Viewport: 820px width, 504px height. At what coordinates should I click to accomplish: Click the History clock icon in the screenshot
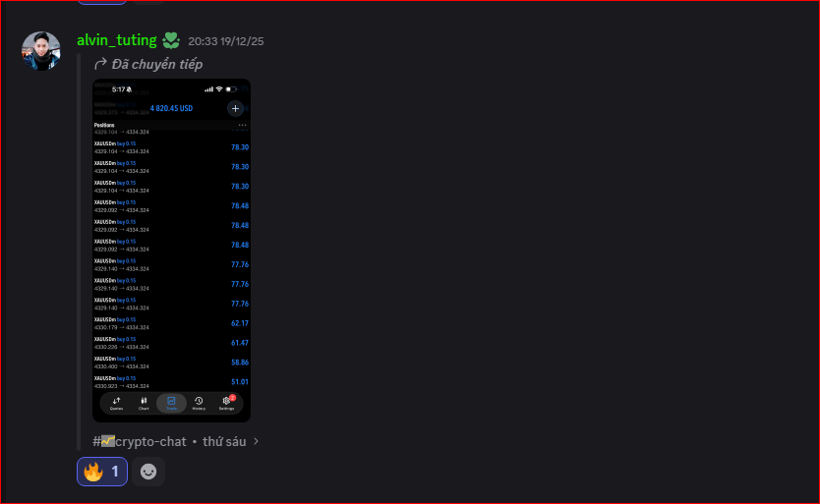(x=199, y=403)
